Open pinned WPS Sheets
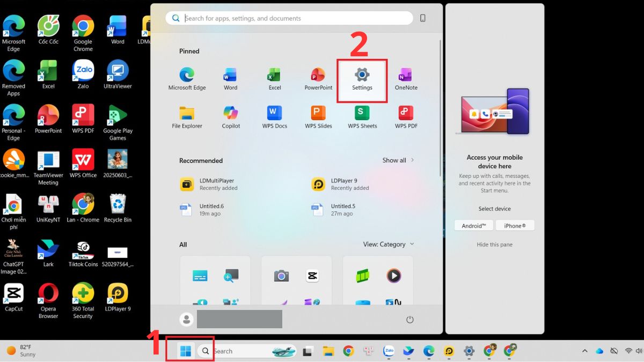The image size is (644, 362). click(x=362, y=117)
